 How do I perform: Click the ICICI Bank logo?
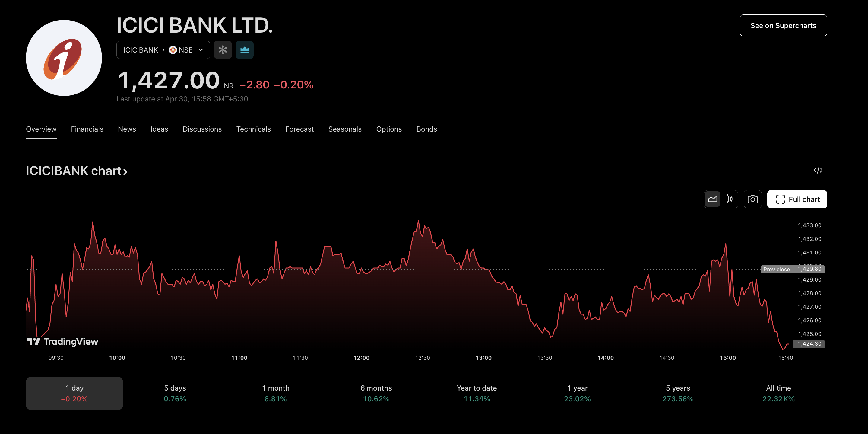(64, 58)
